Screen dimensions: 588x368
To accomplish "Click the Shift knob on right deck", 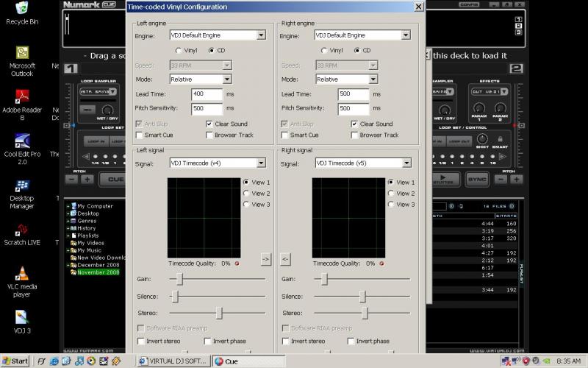I will pyautogui.click(x=482, y=139).
